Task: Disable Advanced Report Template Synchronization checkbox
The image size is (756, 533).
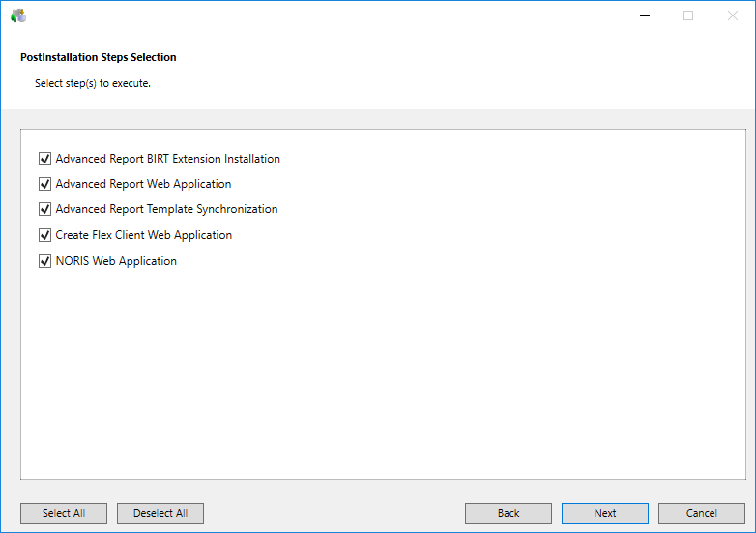Action: point(44,209)
